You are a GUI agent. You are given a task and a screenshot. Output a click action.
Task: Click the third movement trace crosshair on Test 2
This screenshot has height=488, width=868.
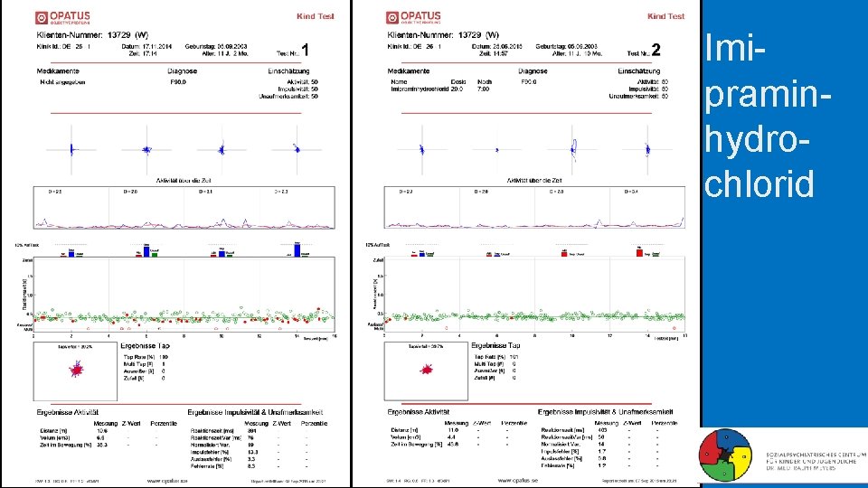[573, 149]
